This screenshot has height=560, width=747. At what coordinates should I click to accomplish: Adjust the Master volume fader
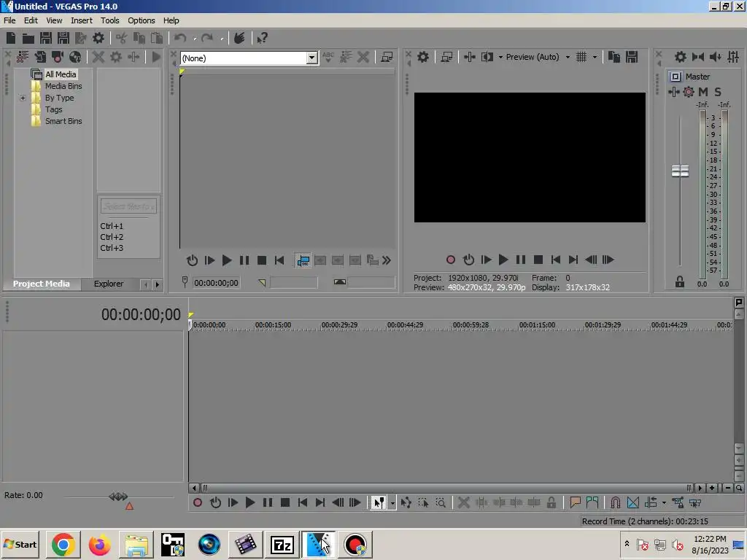[x=680, y=171]
